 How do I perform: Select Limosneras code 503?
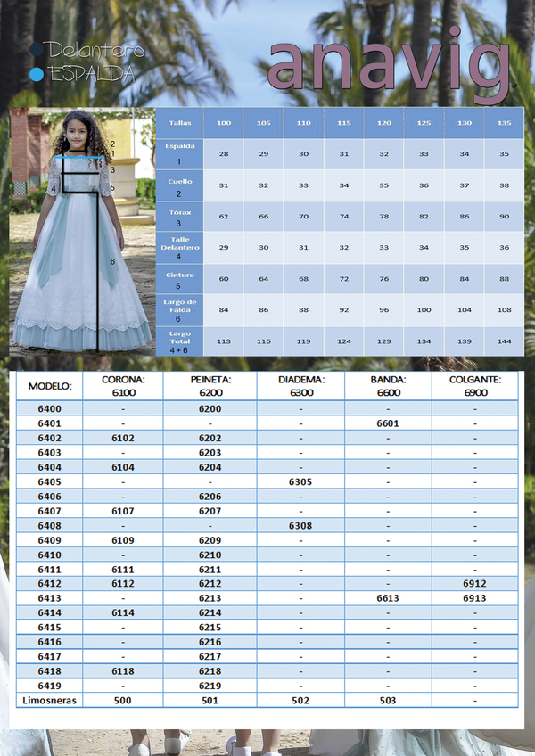click(x=387, y=700)
